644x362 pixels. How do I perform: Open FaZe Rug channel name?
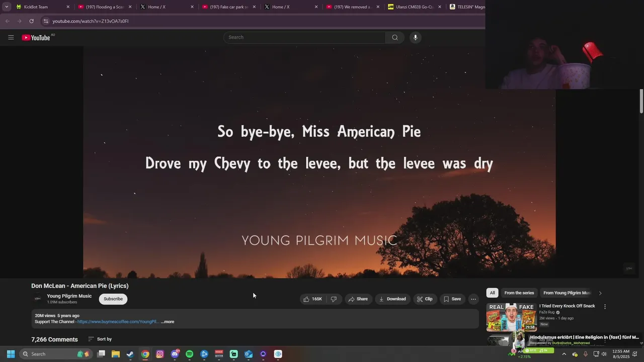547,312
